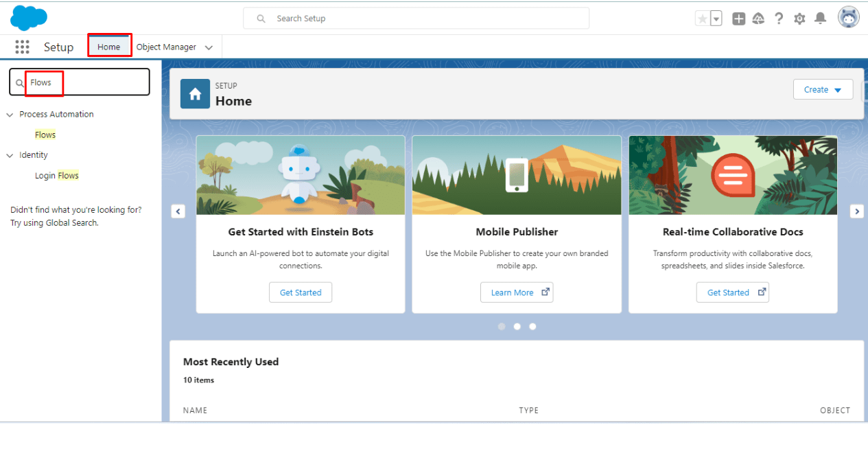Click the Setup app name label

(58, 47)
